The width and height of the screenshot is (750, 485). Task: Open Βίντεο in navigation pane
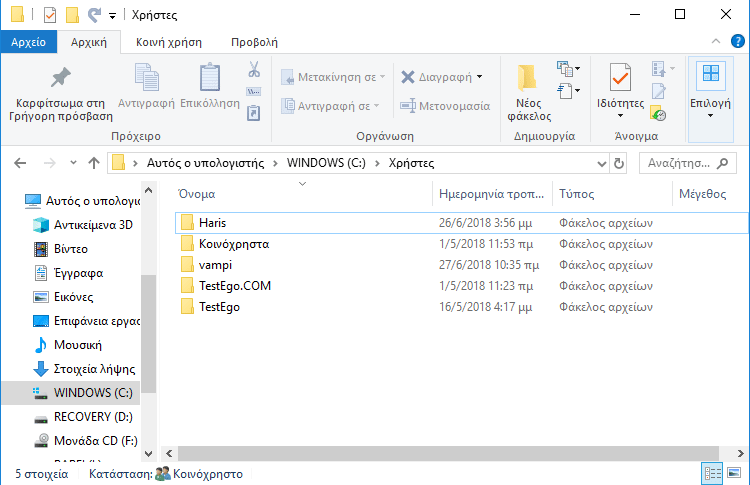(61, 249)
